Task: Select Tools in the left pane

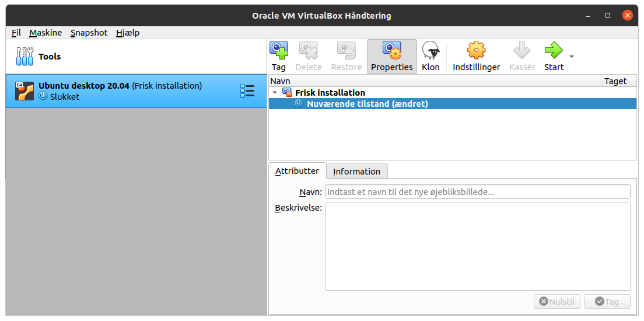Action: [136, 57]
